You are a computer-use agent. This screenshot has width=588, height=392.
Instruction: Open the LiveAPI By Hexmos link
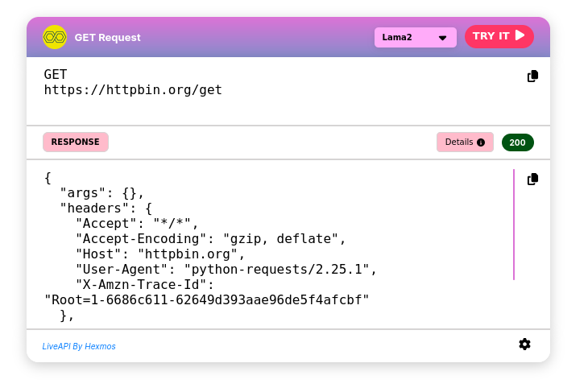tap(79, 346)
